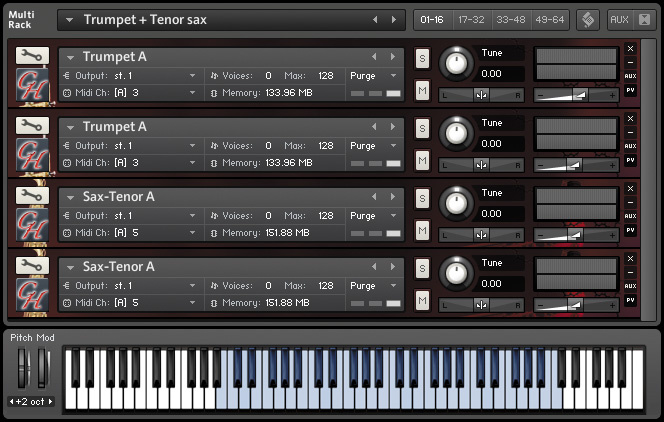Click the rack vertical scrollbar
Viewport: 664px width, 422px height.
click(648, 180)
